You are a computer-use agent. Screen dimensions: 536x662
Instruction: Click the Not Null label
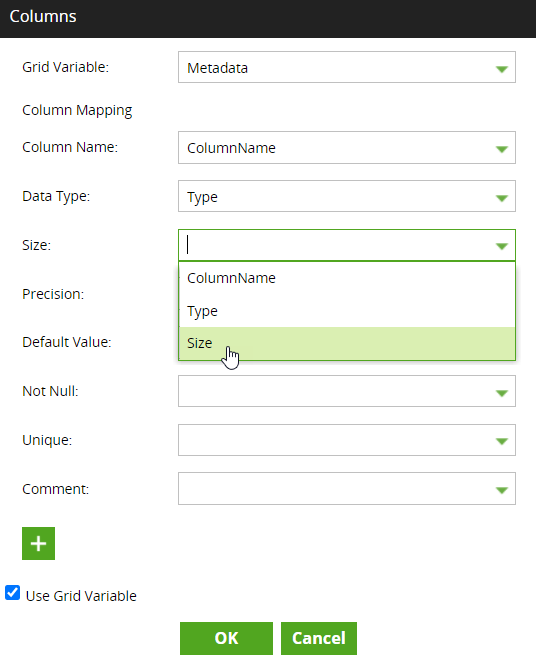point(50,391)
